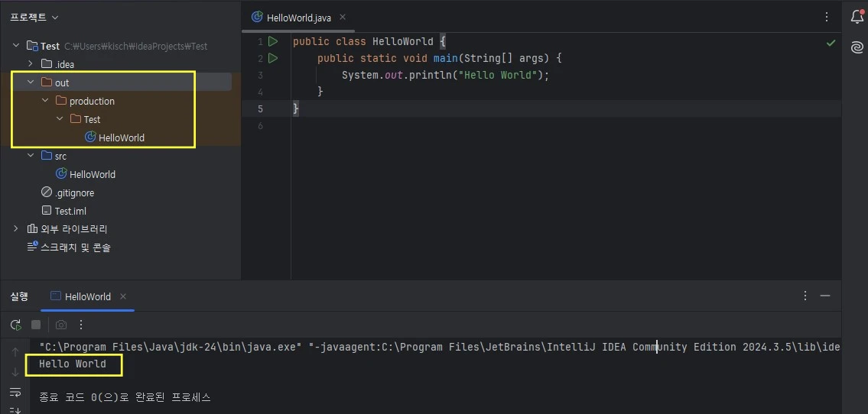Image resolution: width=868 pixels, height=414 pixels.
Task: Click HelloWorld class name in editor line 1
Action: (402, 41)
